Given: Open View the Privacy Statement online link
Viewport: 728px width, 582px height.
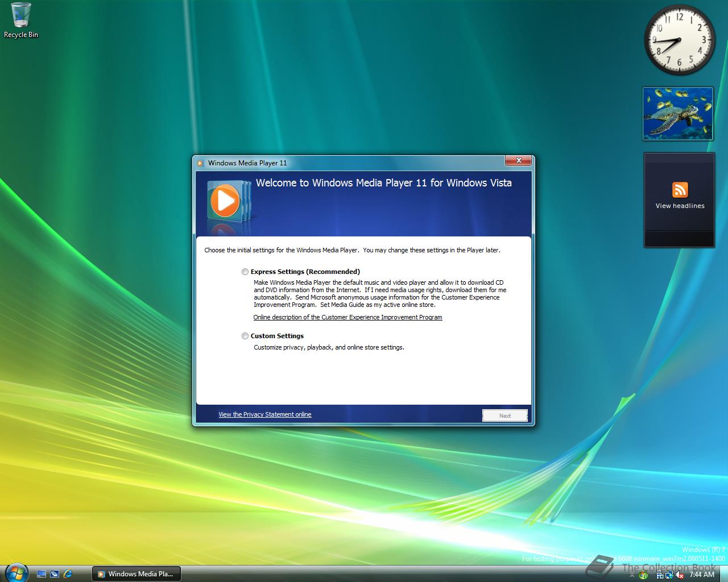Looking at the screenshot, I should coord(265,414).
